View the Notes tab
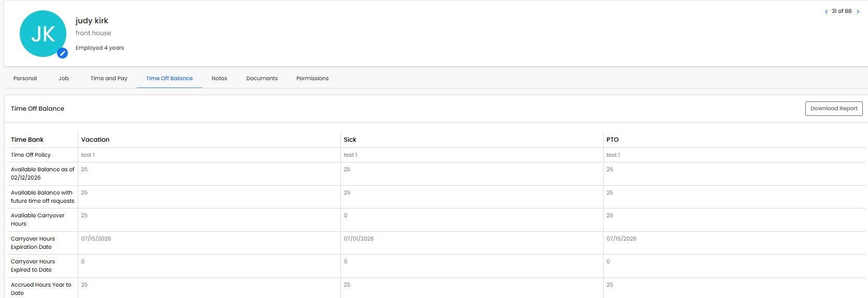This screenshot has height=298, width=868. coord(219,79)
